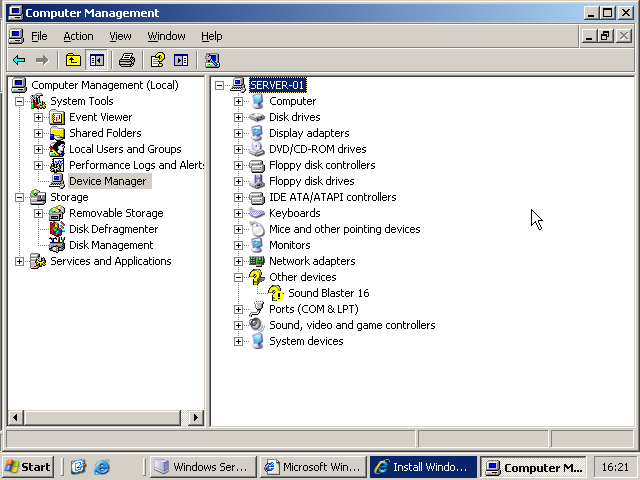Click the Other devices question mark icon
Screen dimensions: 640x480
tap(257, 277)
